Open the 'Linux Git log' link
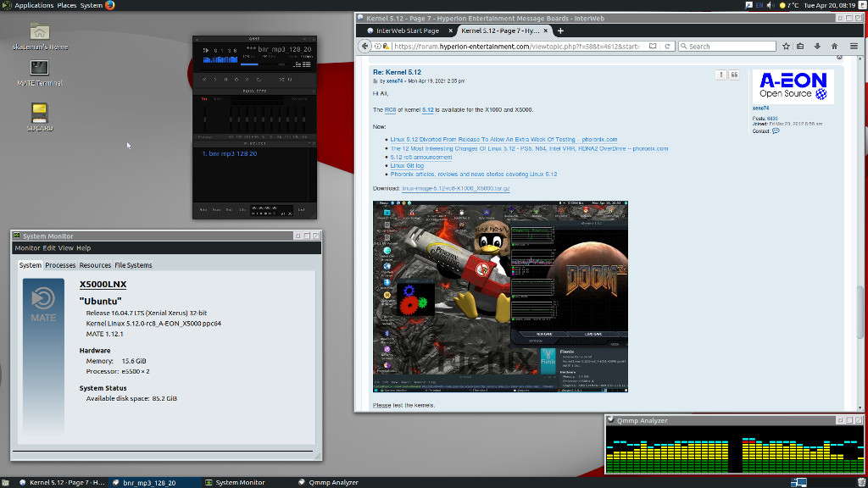 click(x=407, y=165)
